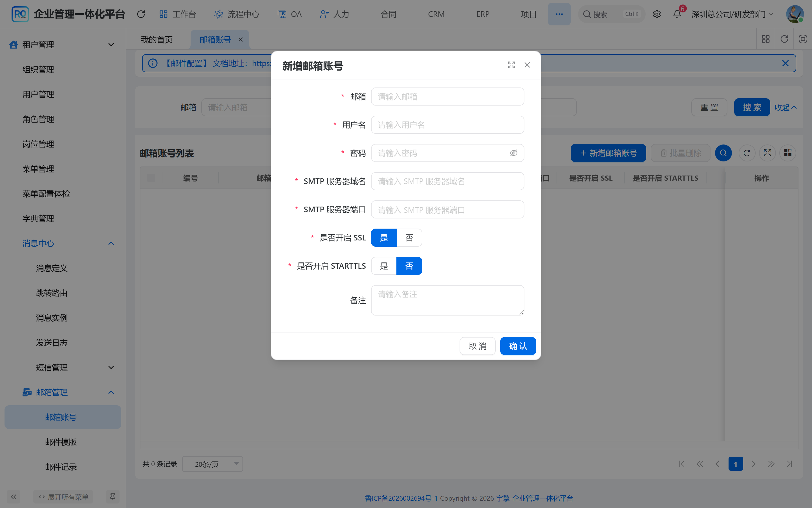Image resolution: width=812 pixels, height=508 pixels.
Task: Click the 确认 button in dialog
Action: click(x=518, y=346)
